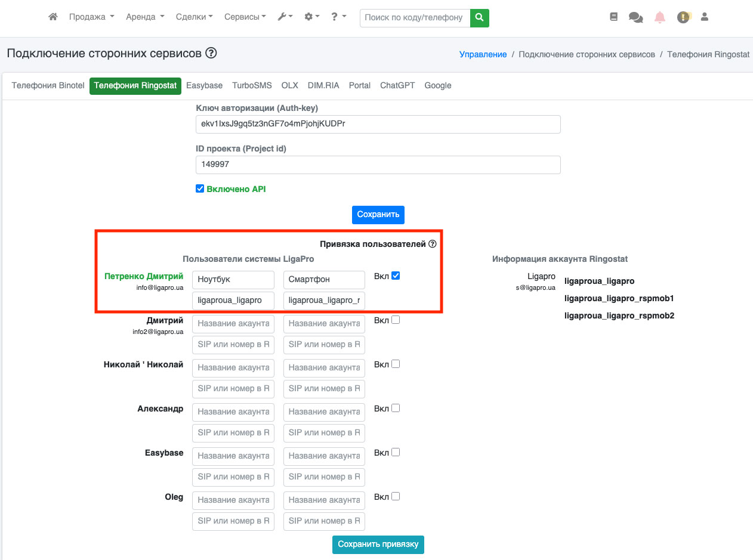Screen dimensions: 753x560
Task: Enable 'Вкл' checkbox for Oleg
Action: tap(396, 496)
